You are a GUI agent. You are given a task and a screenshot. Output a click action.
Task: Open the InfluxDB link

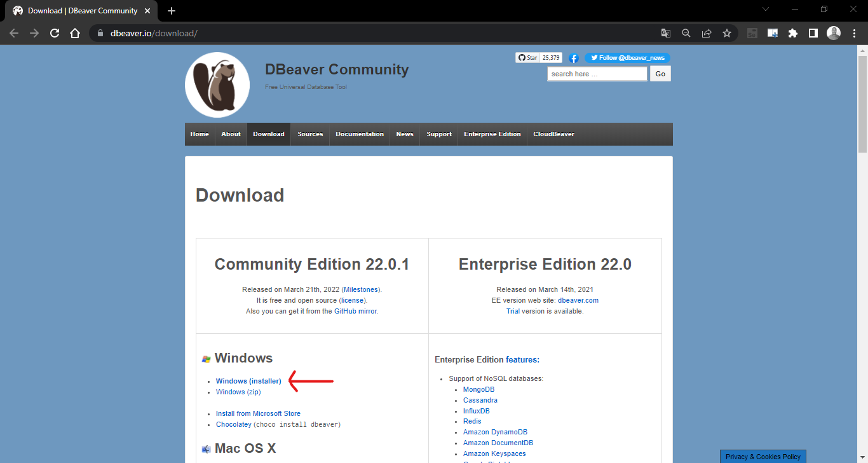click(x=477, y=411)
